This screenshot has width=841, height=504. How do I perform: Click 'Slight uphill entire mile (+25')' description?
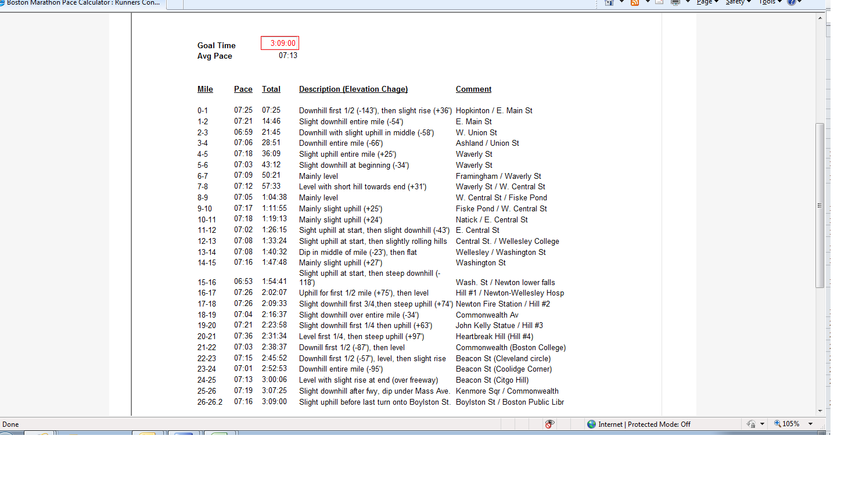348,154
